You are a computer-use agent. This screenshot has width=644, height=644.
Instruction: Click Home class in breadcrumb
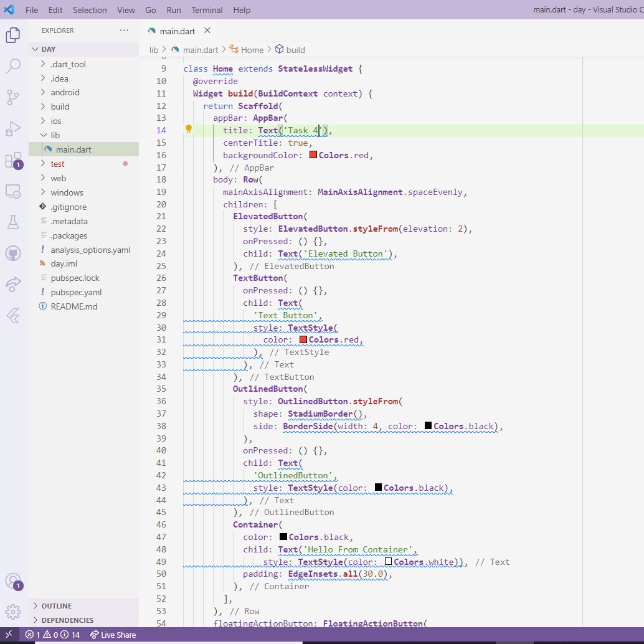247,50
